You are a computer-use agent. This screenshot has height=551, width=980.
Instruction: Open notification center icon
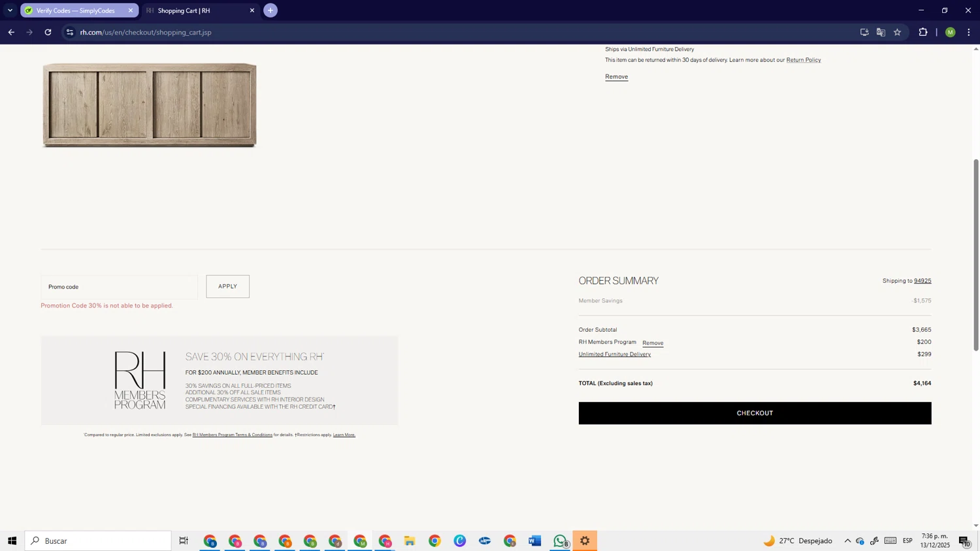pyautogui.click(x=965, y=541)
